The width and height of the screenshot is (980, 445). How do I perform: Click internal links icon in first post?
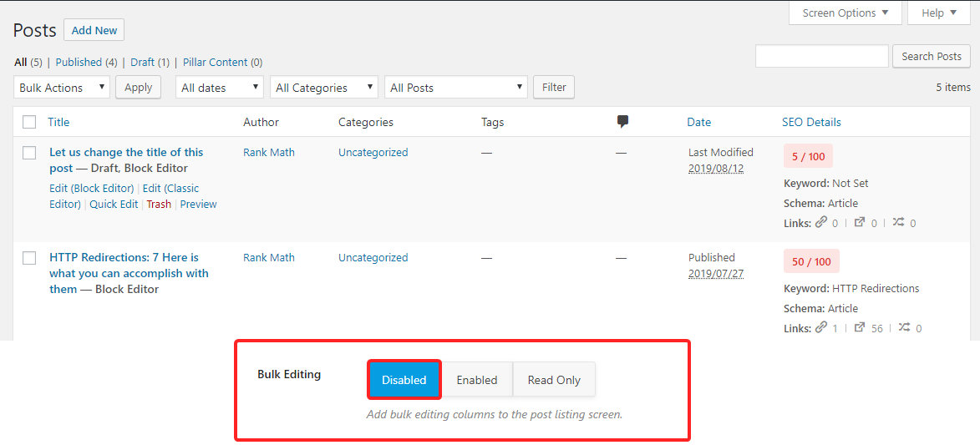click(821, 223)
